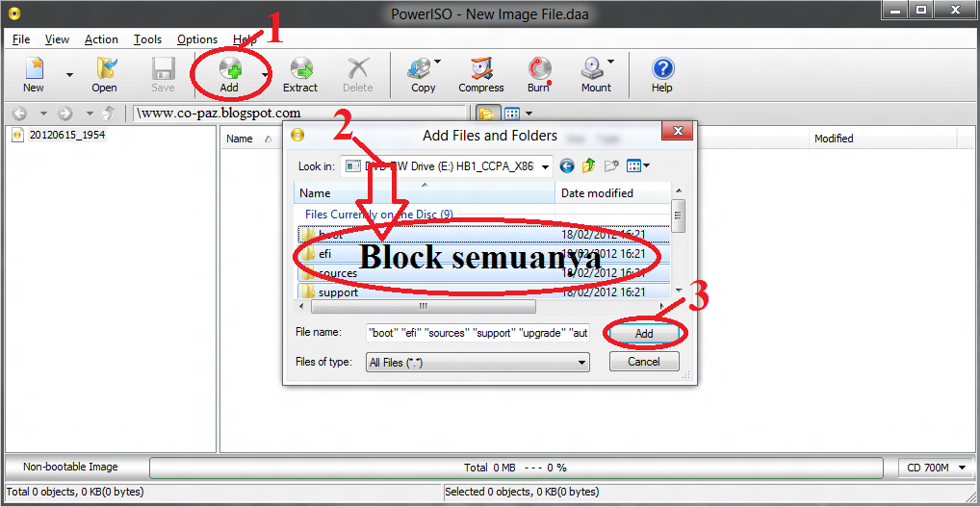Click the dialog's go back icon
980x507 pixels.
pos(567,166)
